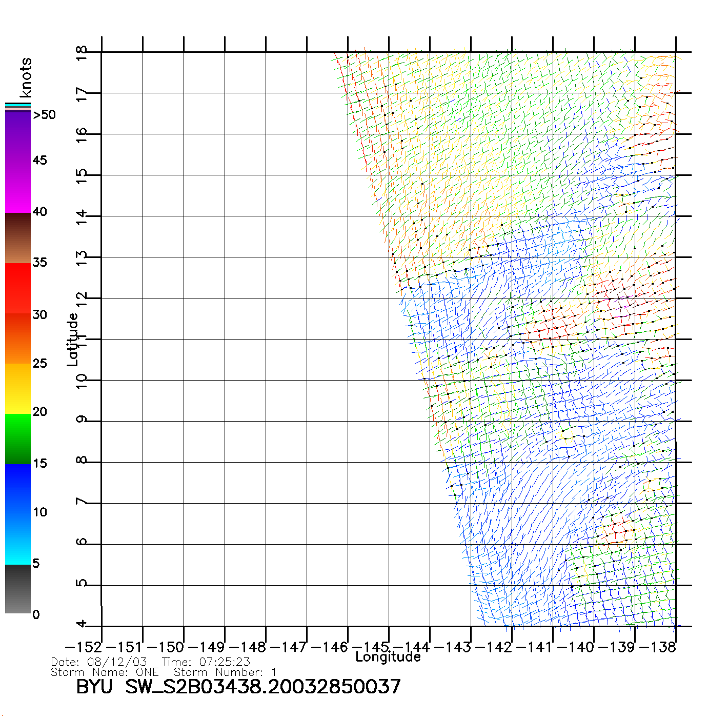Click the 'Longitude' axis title

388,657
